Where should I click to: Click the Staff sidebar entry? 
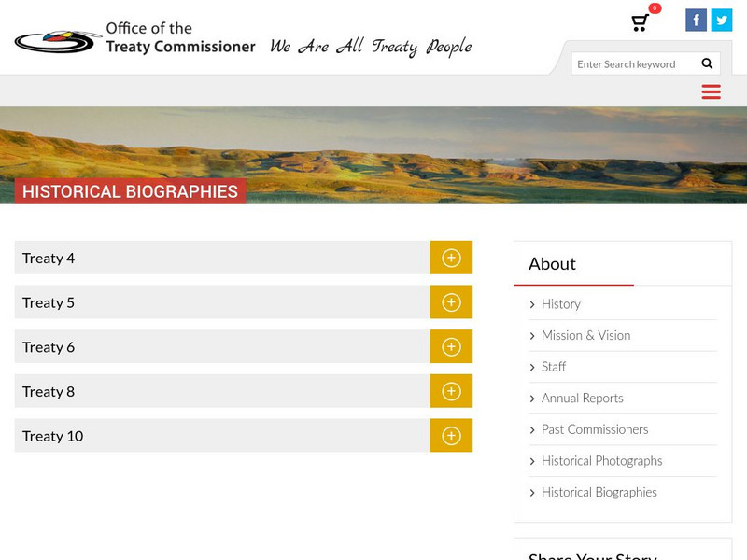click(x=553, y=367)
